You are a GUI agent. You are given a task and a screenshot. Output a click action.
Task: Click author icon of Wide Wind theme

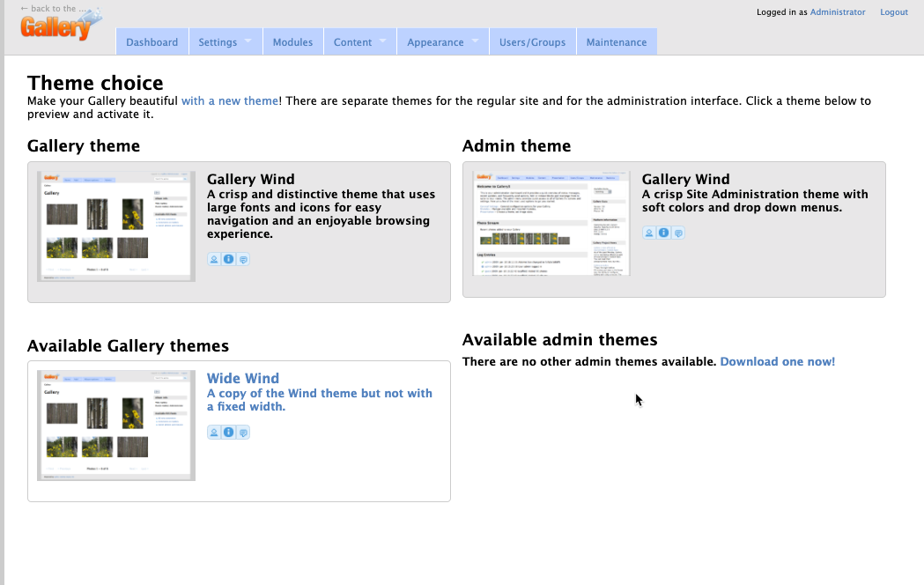tap(214, 433)
